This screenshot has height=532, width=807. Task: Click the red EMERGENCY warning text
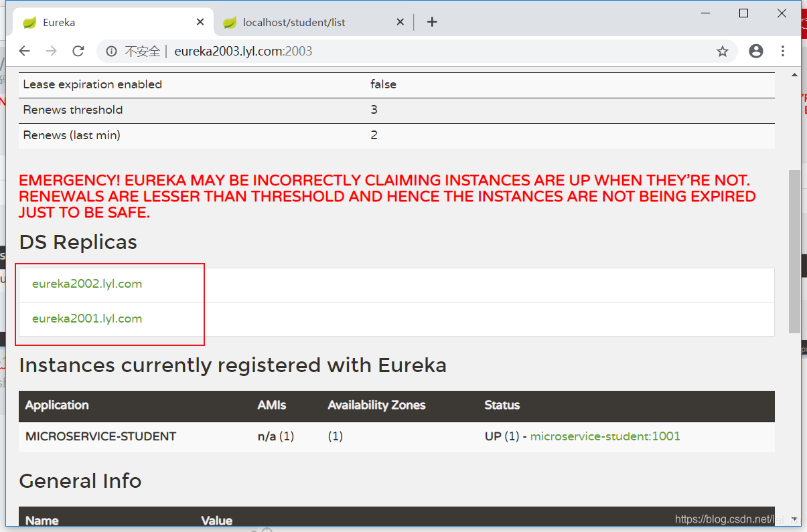[387, 197]
